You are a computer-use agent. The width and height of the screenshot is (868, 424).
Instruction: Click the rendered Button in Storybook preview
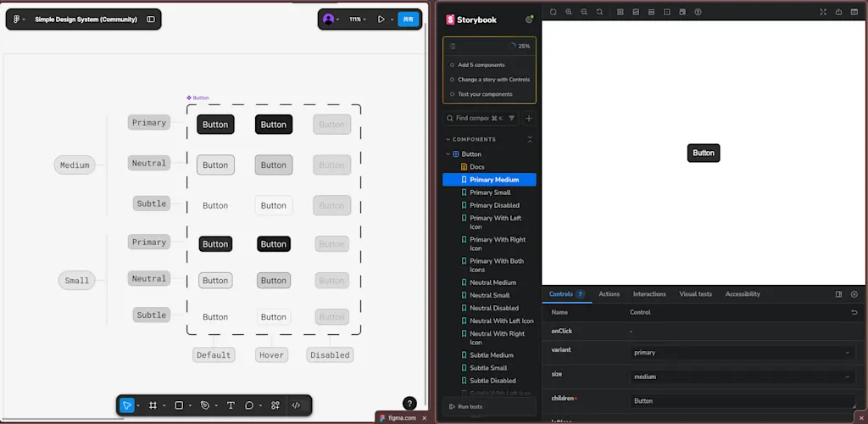tap(704, 153)
